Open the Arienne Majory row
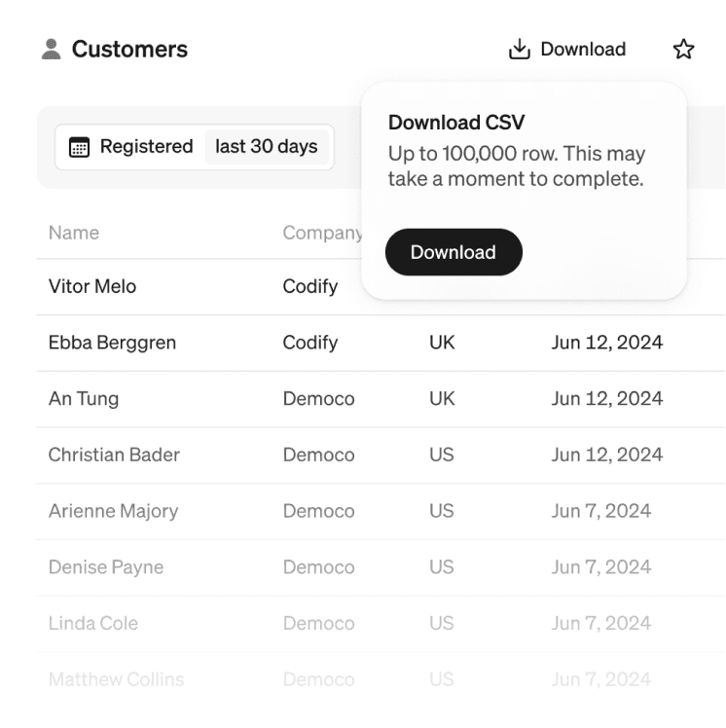The width and height of the screenshot is (726, 728). click(113, 511)
